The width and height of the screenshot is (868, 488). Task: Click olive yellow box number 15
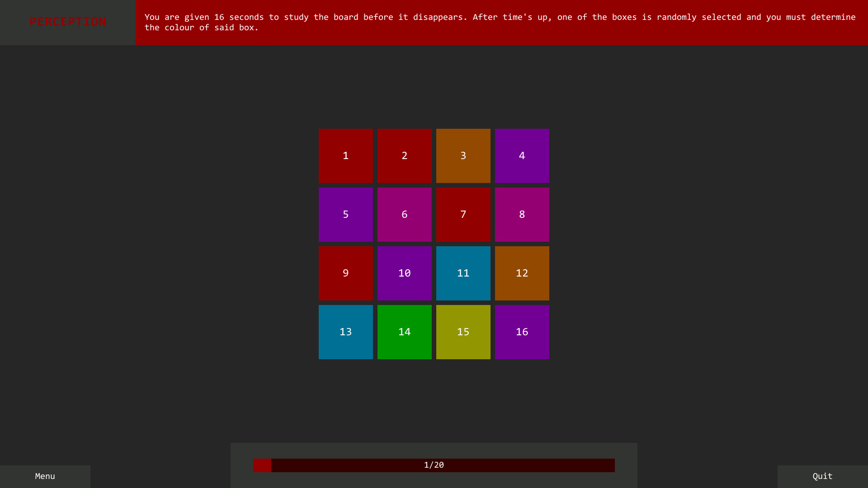point(463,332)
